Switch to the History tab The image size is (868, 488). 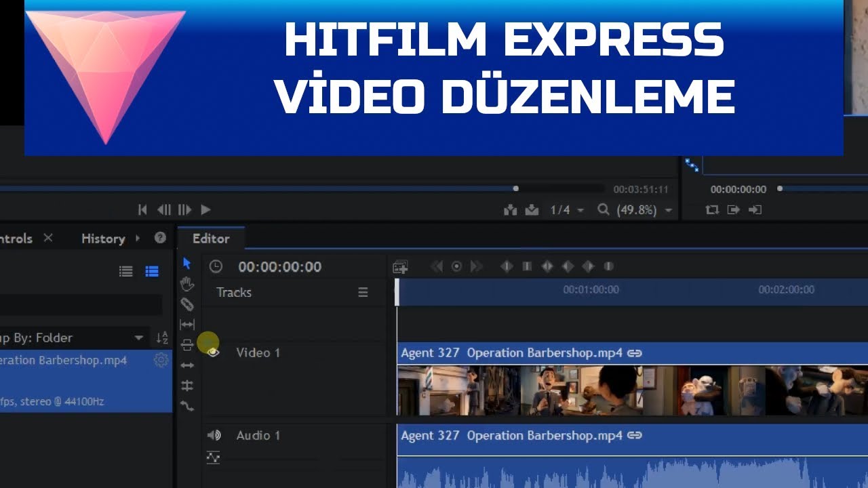coord(103,239)
